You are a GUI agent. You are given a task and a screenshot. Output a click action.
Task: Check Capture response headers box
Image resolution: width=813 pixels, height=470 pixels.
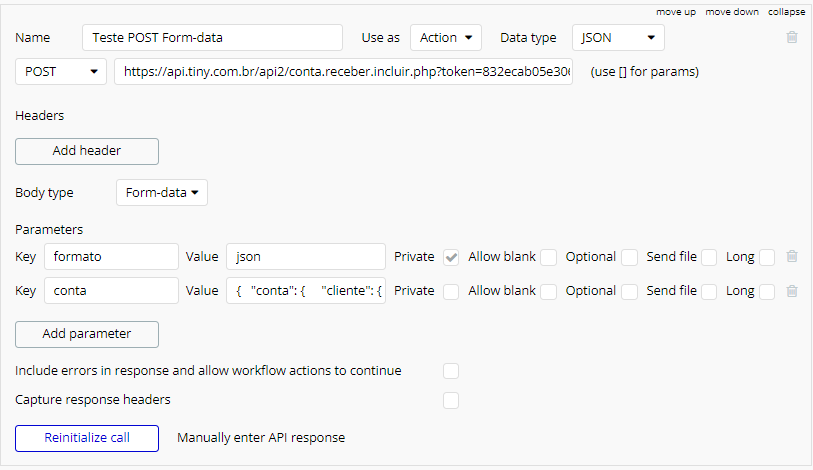[451, 400]
